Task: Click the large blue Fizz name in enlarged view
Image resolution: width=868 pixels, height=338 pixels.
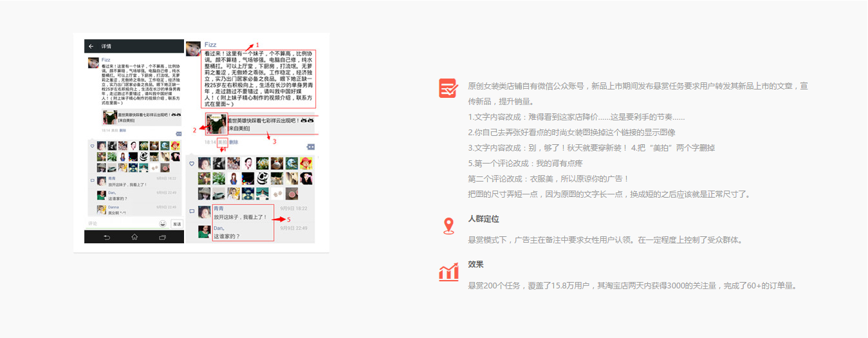Action: point(210,44)
